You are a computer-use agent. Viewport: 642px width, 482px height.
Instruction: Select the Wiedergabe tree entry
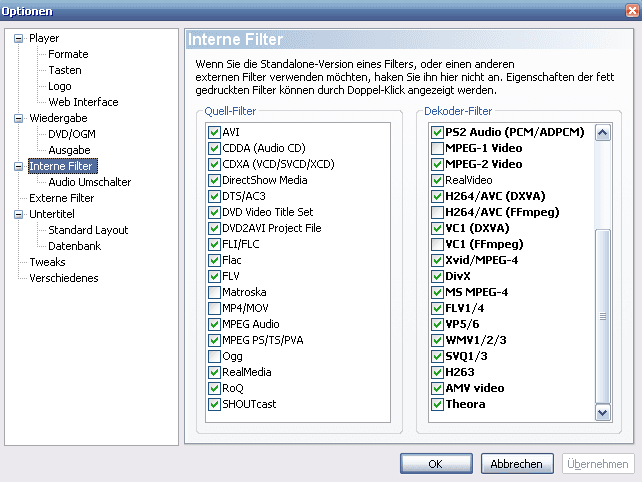click(x=58, y=118)
